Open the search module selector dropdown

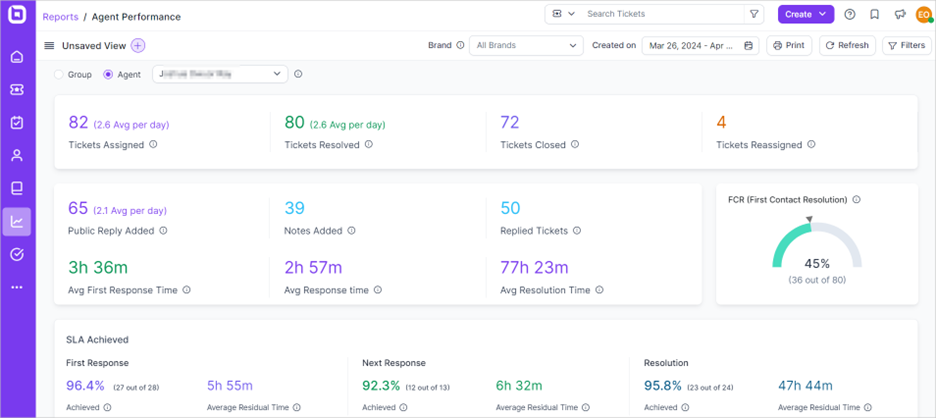(564, 14)
